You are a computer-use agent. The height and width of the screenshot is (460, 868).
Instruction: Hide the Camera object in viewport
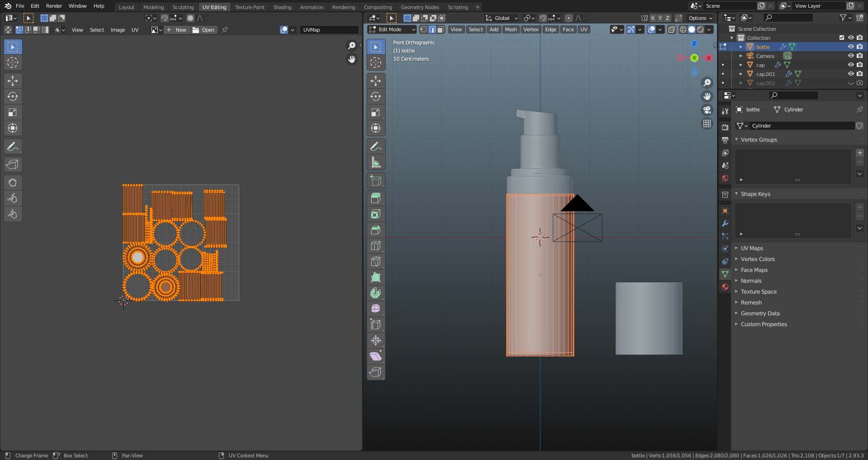coord(851,56)
